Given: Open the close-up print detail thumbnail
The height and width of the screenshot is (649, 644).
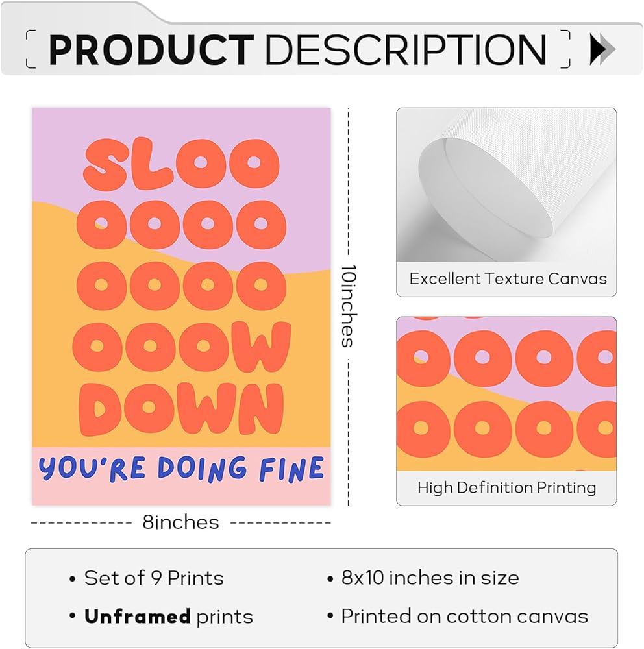Looking at the screenshot, I should pos(506,394).
